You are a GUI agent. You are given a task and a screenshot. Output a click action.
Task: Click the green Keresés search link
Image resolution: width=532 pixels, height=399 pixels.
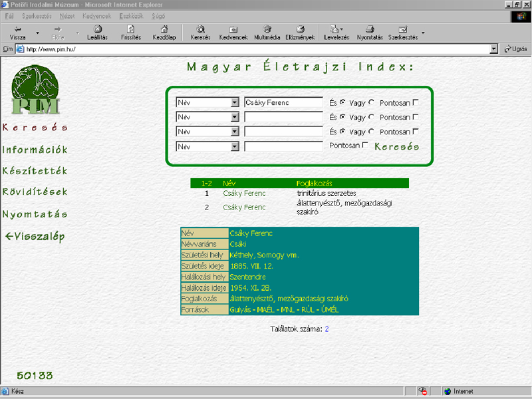pos(396,146)
